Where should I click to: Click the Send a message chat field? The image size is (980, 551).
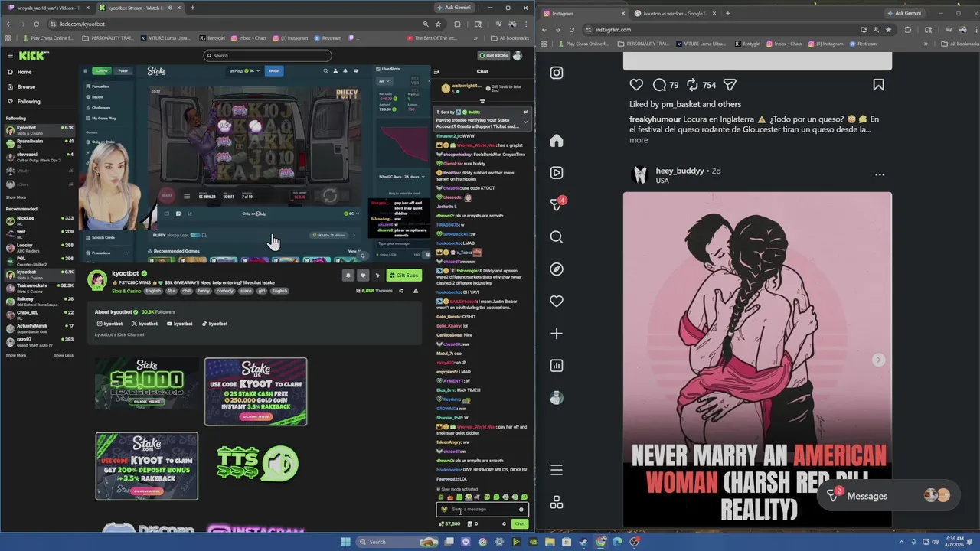(x=482, y=509)
